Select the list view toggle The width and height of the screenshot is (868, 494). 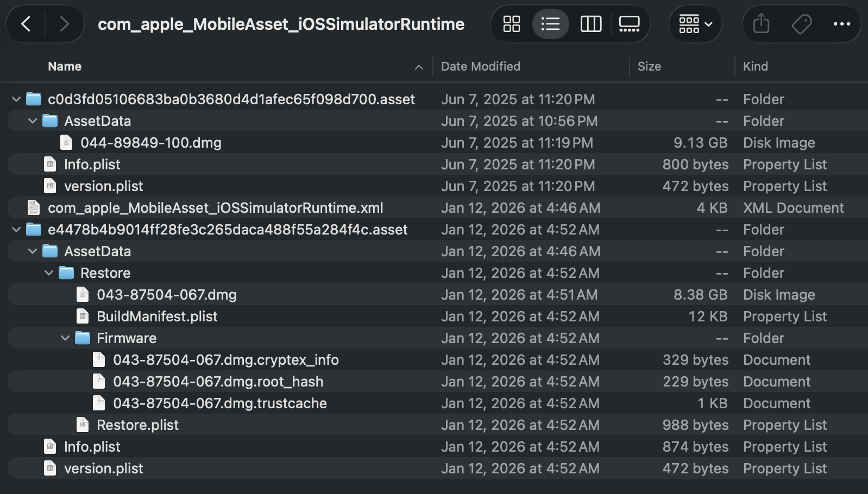click(x=550, y=24)
